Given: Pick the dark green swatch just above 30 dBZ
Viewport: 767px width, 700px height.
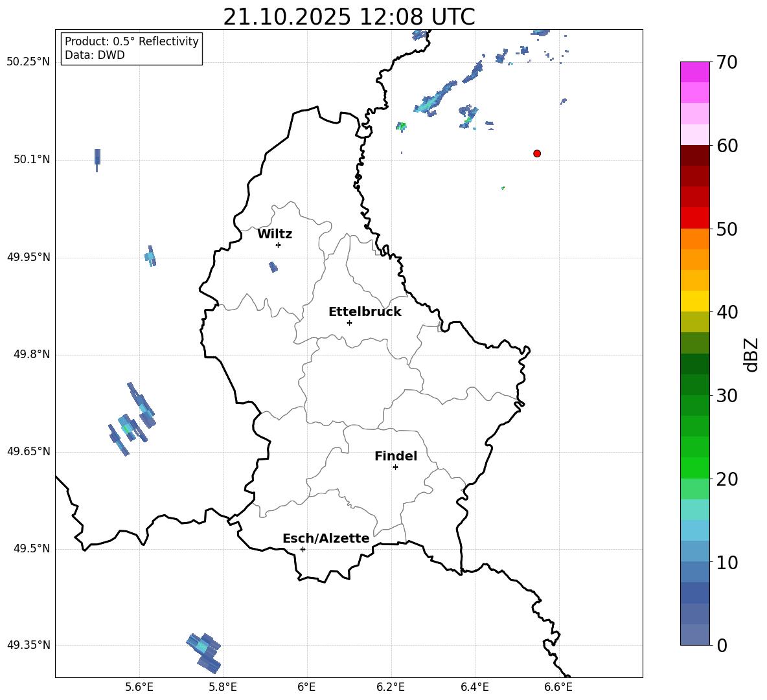Looking at the screenshot, I should click(695, 385).
